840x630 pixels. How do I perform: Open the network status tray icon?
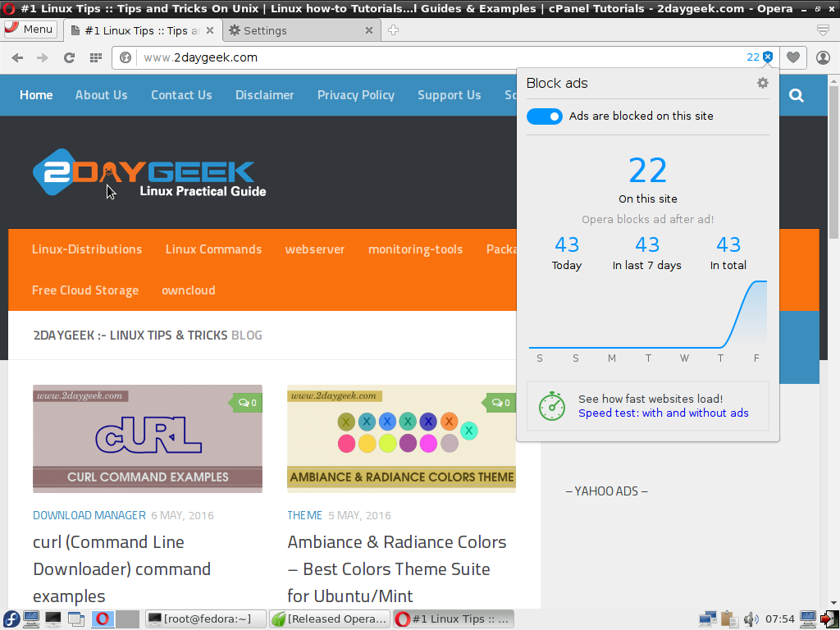[x=708, y=619]
